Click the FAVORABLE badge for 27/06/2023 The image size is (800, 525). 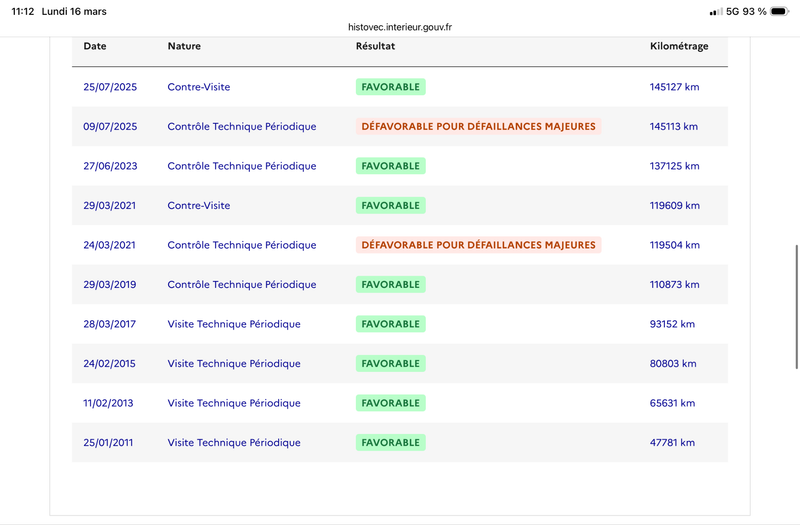point(391,166)
